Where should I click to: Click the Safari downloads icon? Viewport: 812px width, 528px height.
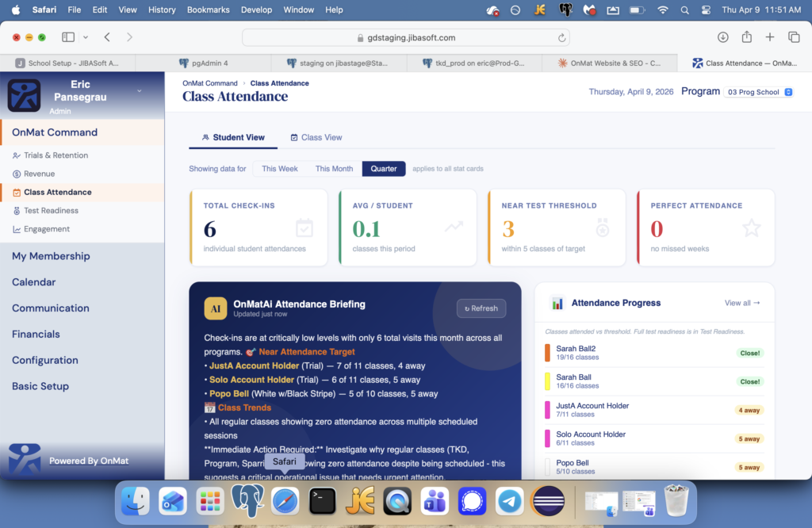tap(722, 37)
